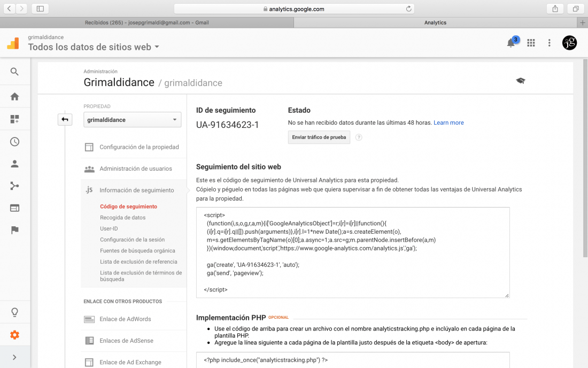The width and height of the screenshot is (588, 368).
Task: Select User-ID menu item
Action: point(109,228)
